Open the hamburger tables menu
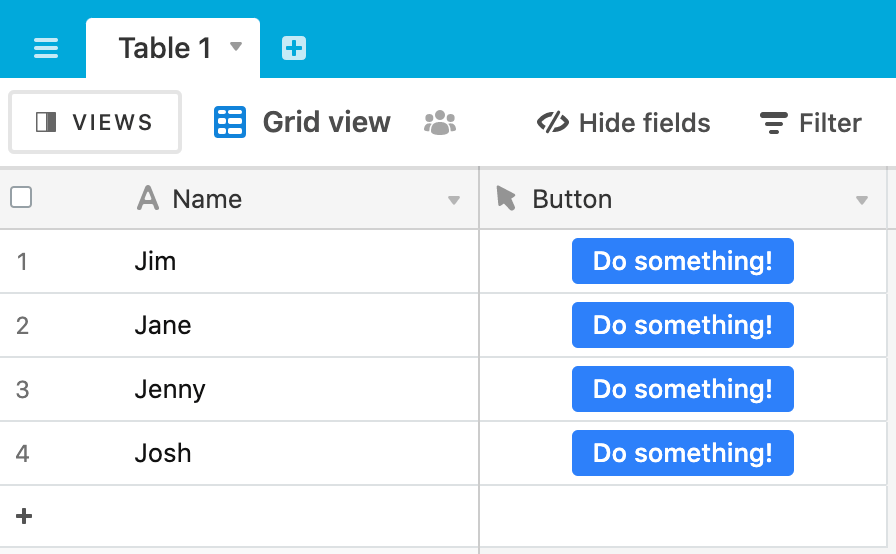896x554 pixels. [x=46, y=48]
